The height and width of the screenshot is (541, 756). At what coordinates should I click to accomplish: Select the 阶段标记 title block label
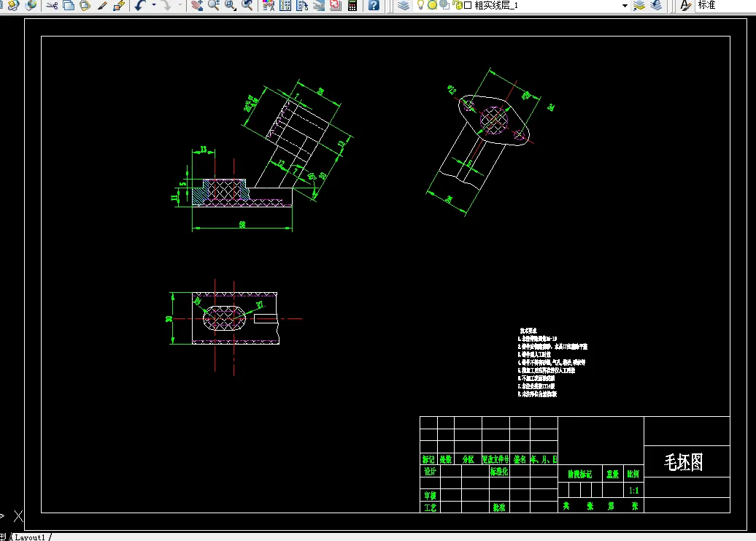(x=579, y=474)
